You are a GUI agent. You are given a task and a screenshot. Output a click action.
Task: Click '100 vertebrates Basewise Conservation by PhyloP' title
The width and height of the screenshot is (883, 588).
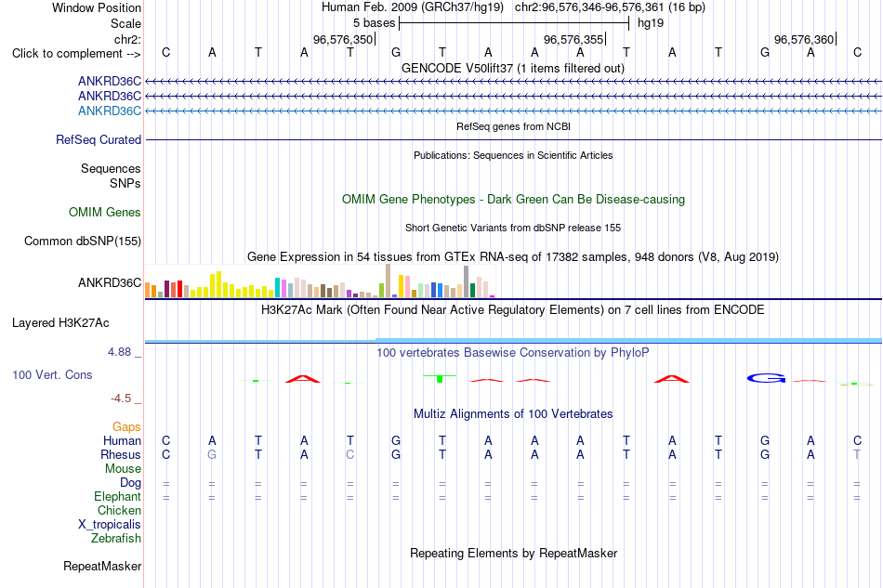pyautogui.click(x=513, y=352)
